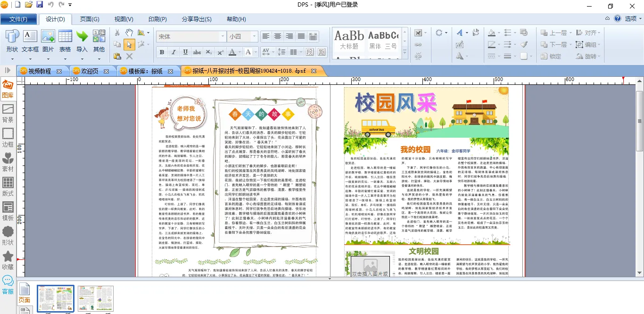
Task: Click the font color A swatch
Action: (x=232, y=52)
